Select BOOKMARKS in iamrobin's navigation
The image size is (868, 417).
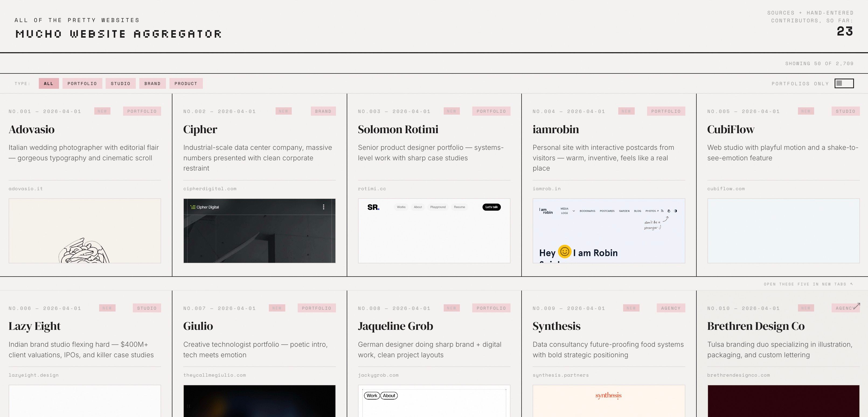587,211
